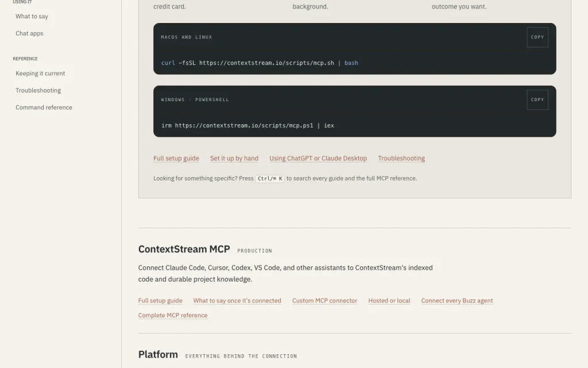Viewport: 588px width, 368px height.
Task: Open the Custom MCP connector link
Action: 325,301
